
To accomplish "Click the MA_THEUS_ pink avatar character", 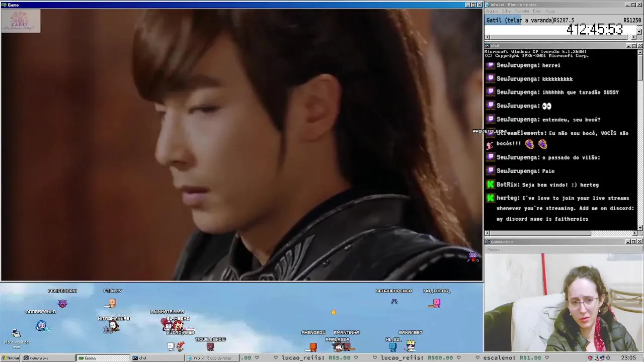I will pyautogui.click(x=436, y=303).
